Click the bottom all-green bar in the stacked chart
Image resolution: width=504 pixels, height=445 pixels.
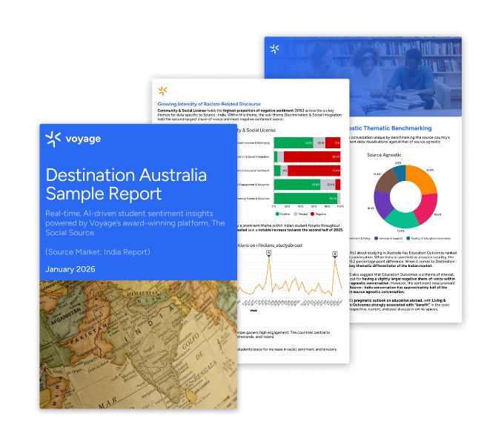point(305,198)
